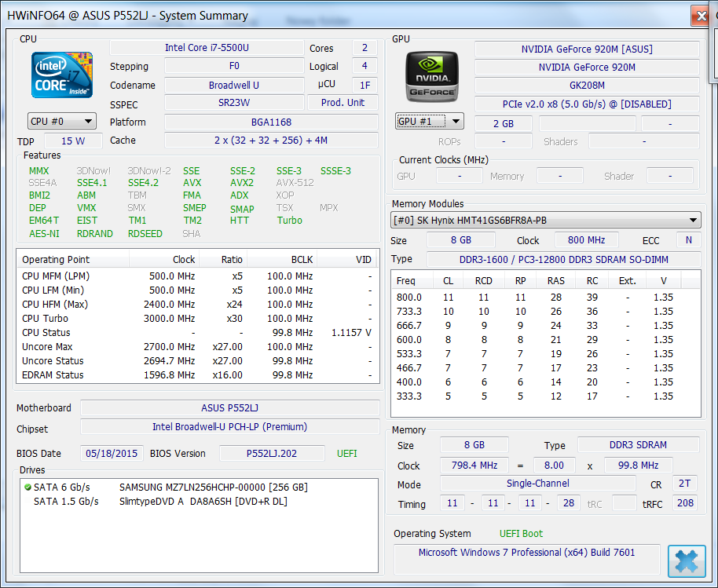Click the Operating Point column header

point(73,259)
